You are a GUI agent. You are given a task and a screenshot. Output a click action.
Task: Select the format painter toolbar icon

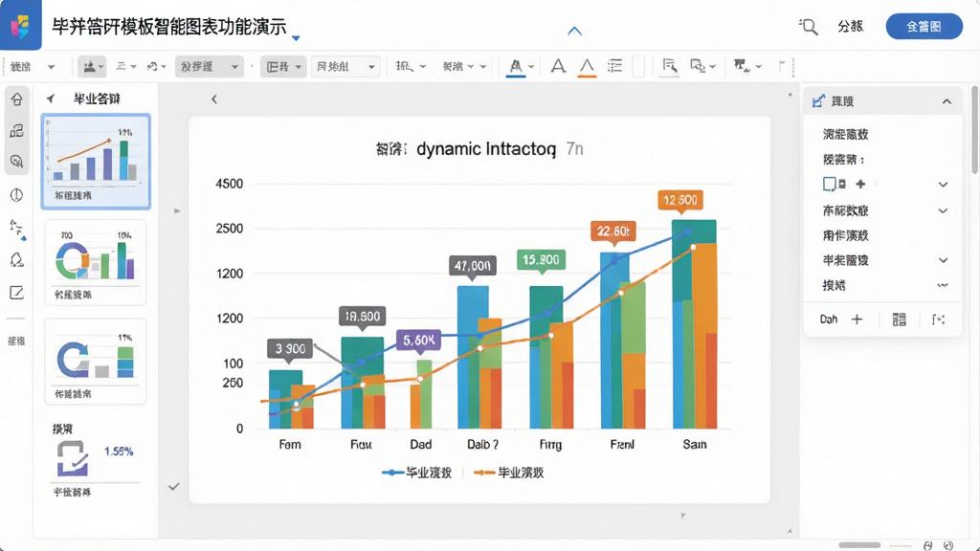pos(742,66)
